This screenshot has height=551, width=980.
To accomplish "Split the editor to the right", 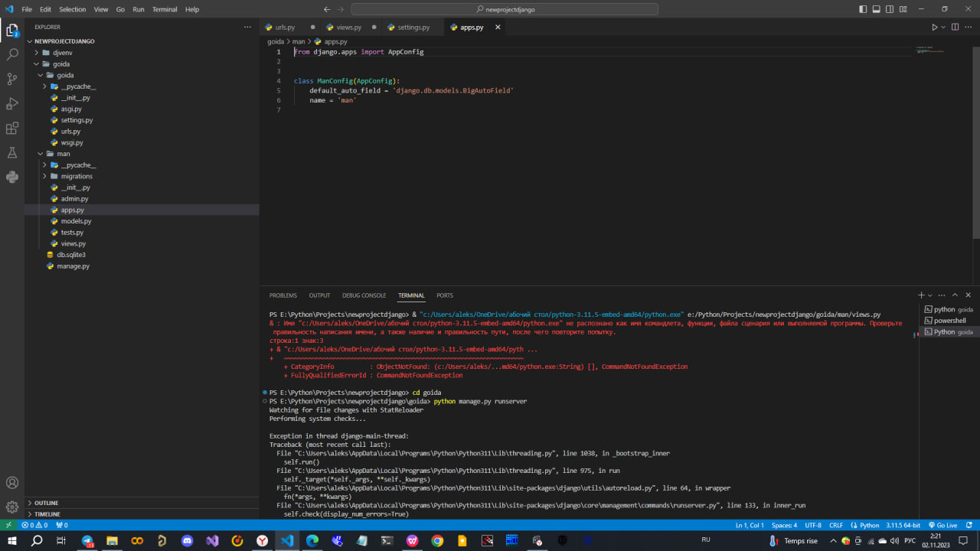I will (x=956, y=27).
